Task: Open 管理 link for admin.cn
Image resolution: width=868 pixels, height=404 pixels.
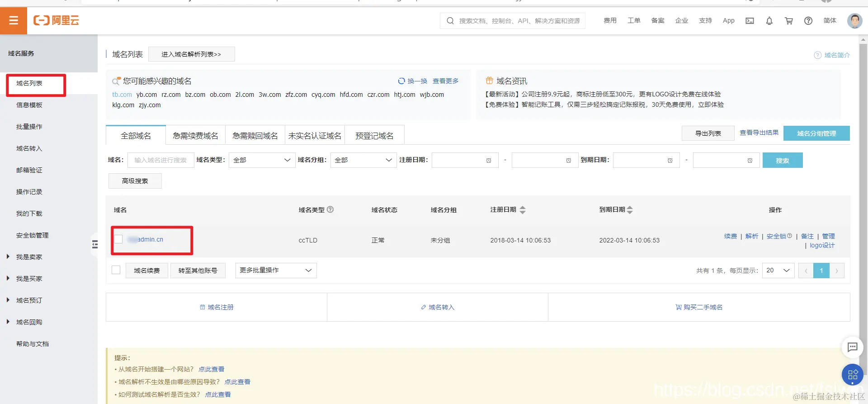Action: coord(829,236)
